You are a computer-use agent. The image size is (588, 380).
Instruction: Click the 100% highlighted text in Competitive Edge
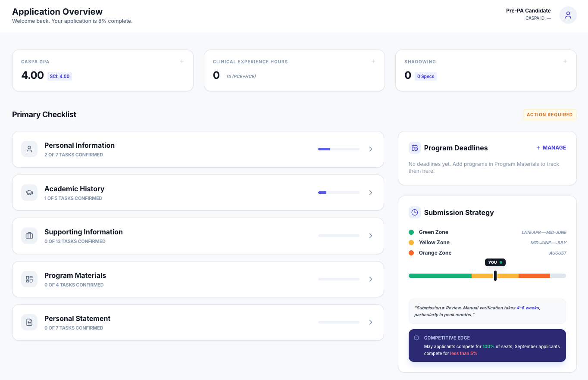click(488, 346)
